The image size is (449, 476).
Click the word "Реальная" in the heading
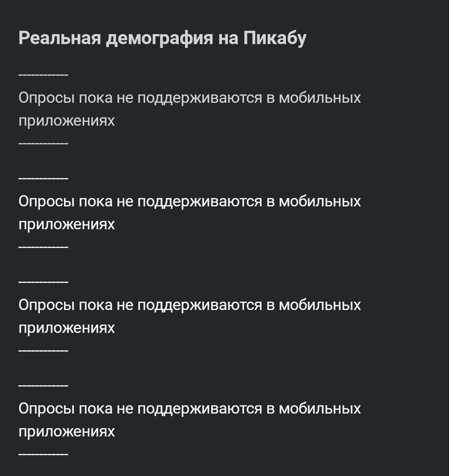coord(59,38)
